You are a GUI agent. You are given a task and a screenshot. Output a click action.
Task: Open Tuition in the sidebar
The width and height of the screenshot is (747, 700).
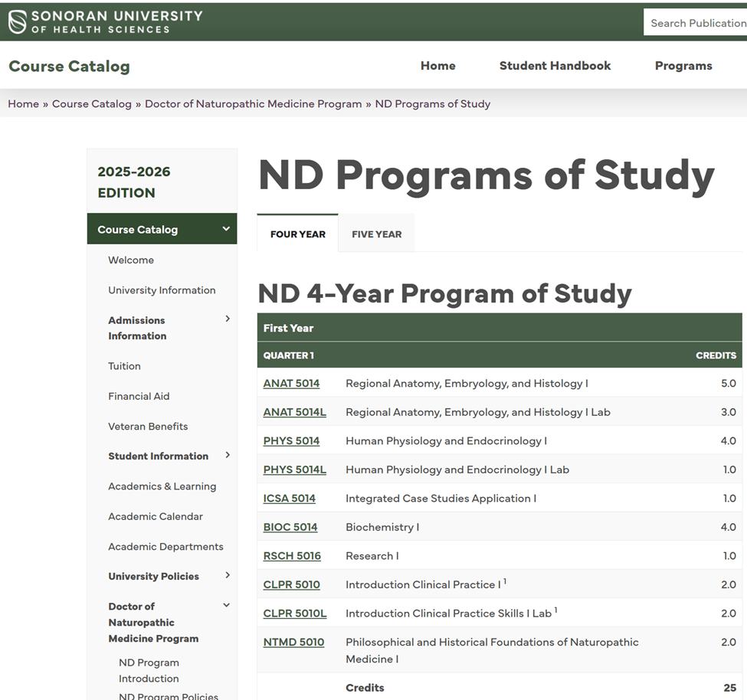(x=124, y=366)
